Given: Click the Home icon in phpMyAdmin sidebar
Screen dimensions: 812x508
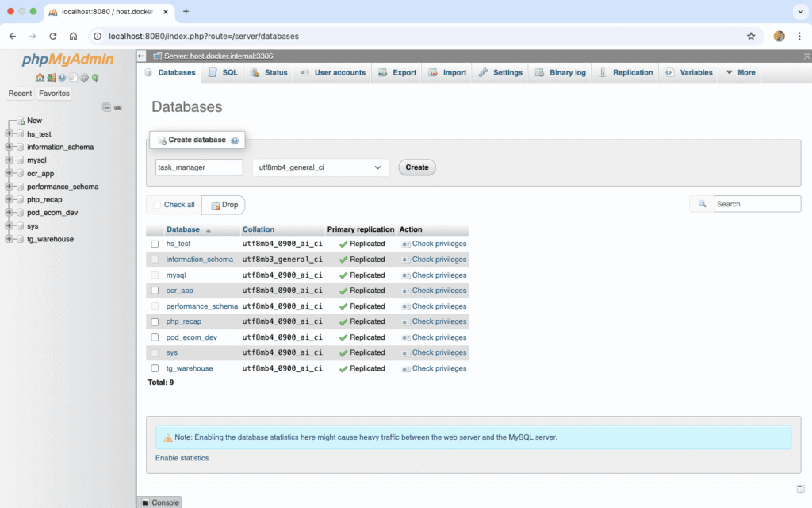Looking at the screenshot, I should (x=40, y=78).
